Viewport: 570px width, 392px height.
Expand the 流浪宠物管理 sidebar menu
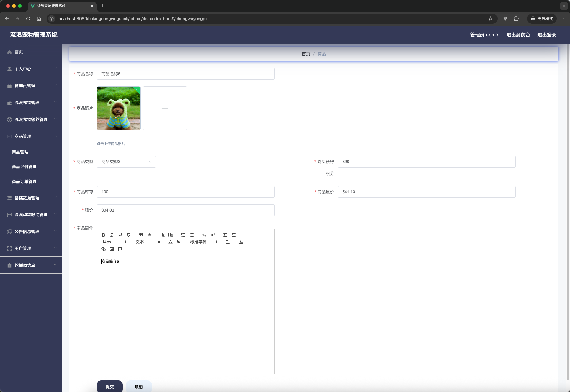click(31, 102)
